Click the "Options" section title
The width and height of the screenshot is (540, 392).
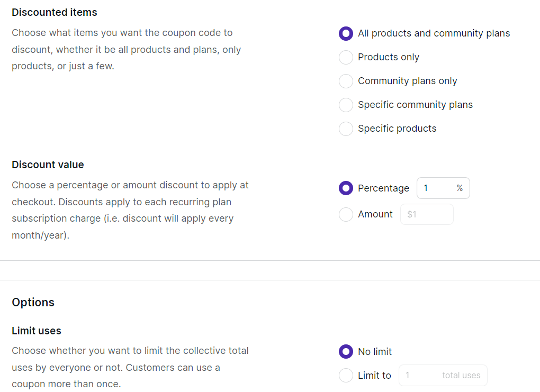coord(33,302)
